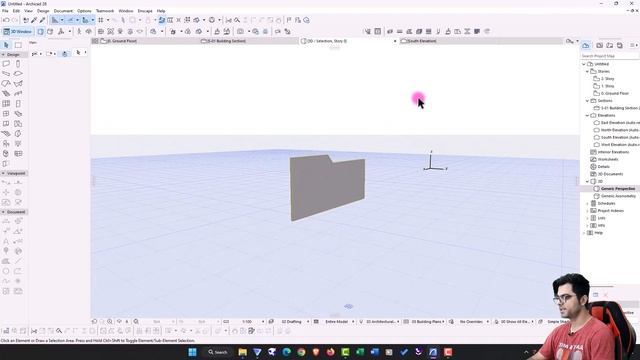
Task: Open the Design menu
Action: pos(43,11)
